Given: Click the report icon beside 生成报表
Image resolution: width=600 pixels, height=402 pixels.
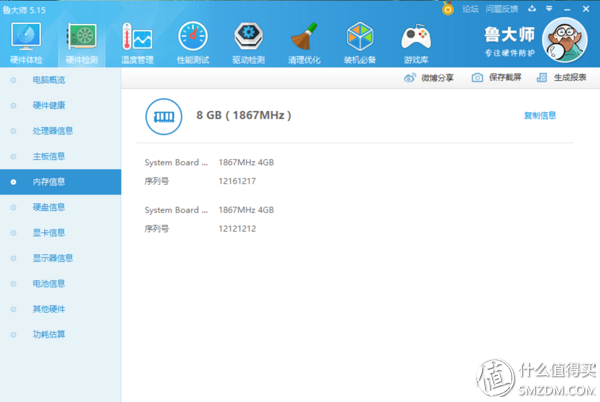Looking at the screenshot, I should pos(541,78).
